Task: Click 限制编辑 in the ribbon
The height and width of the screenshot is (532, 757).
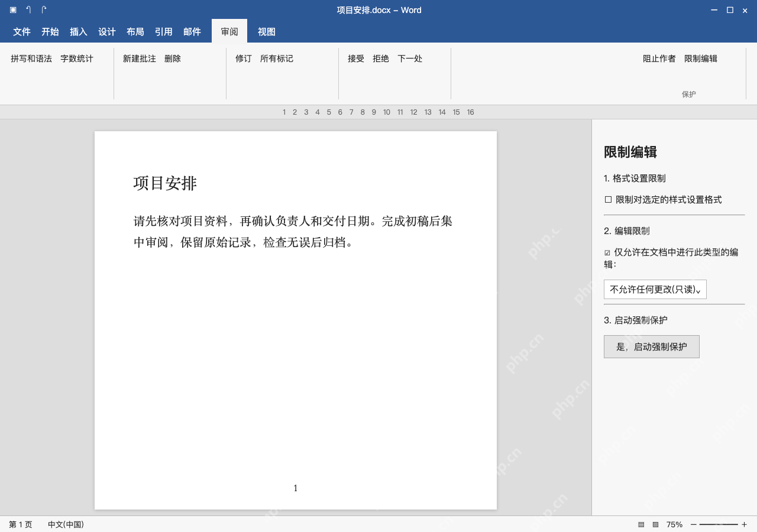Action: [x=701, y=59]
